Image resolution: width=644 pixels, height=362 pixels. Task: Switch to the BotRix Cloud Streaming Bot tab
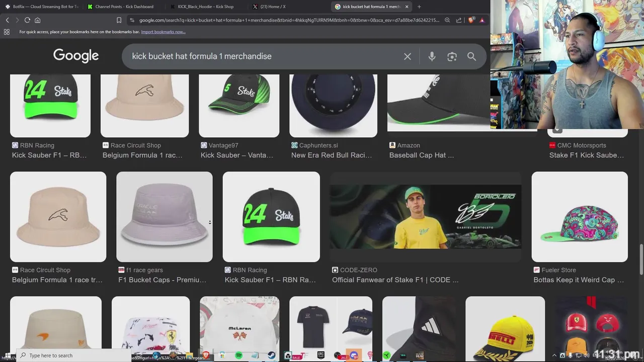tap(41, 7)
